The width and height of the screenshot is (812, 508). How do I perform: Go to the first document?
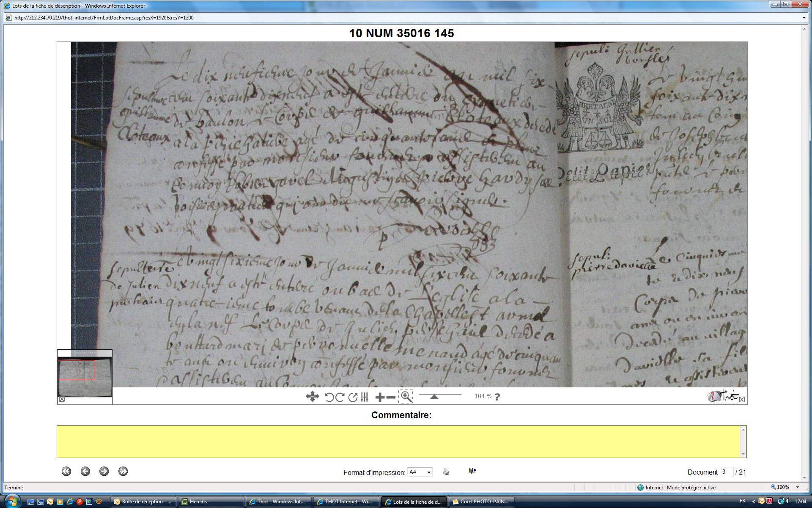pyautogui.click(x=66, y=471)
